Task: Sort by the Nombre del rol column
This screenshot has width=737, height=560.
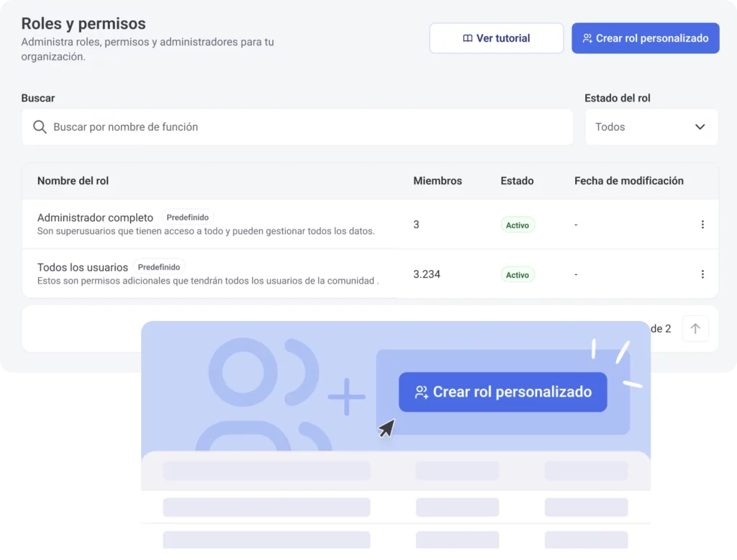Action: tap(73, 181)
